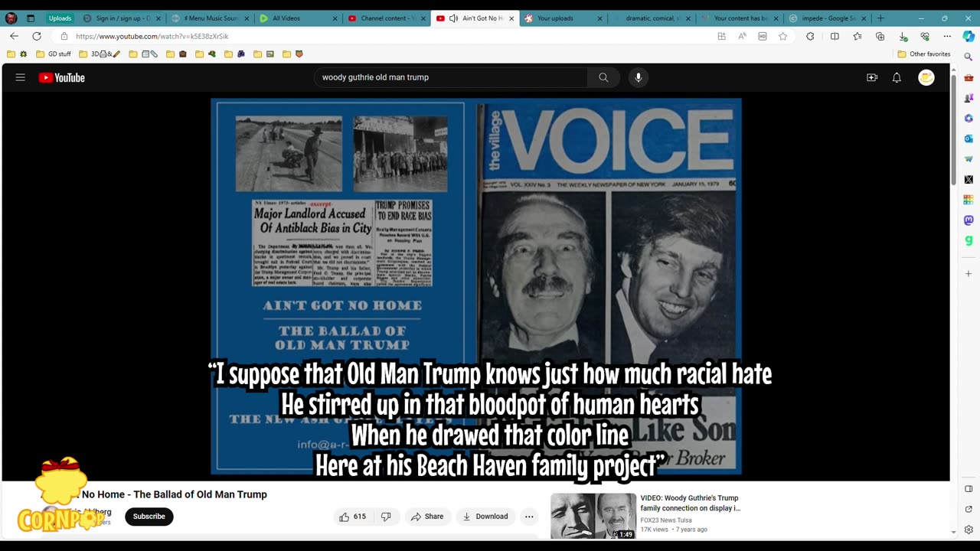The width and height of the screenshot is (980, 551).
Task: Open the sidebar Tools briefcase icon
Action: click(x=969, y=77)
